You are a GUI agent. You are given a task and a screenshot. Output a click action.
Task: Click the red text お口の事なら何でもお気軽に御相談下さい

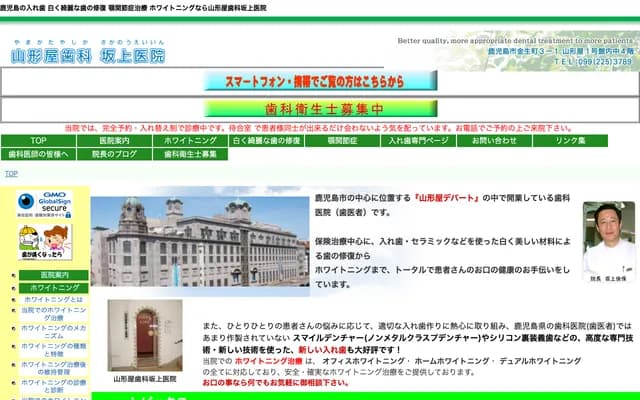click(276, 383)
